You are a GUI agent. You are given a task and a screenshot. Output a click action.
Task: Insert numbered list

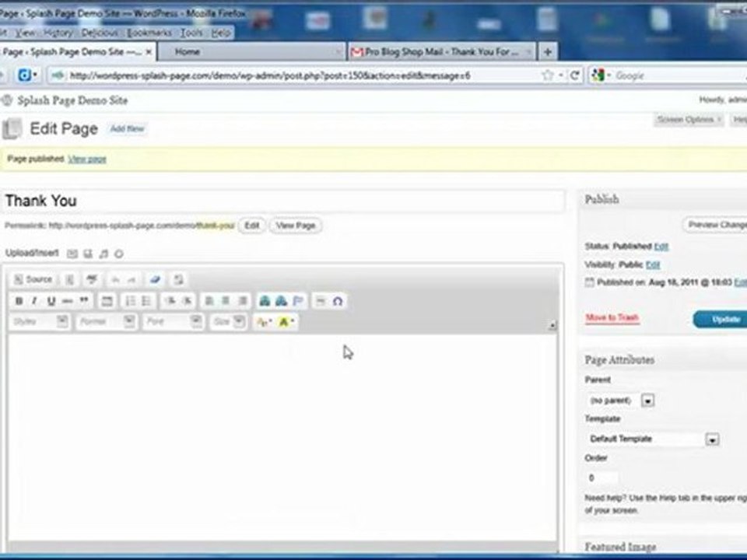point(130,301)
